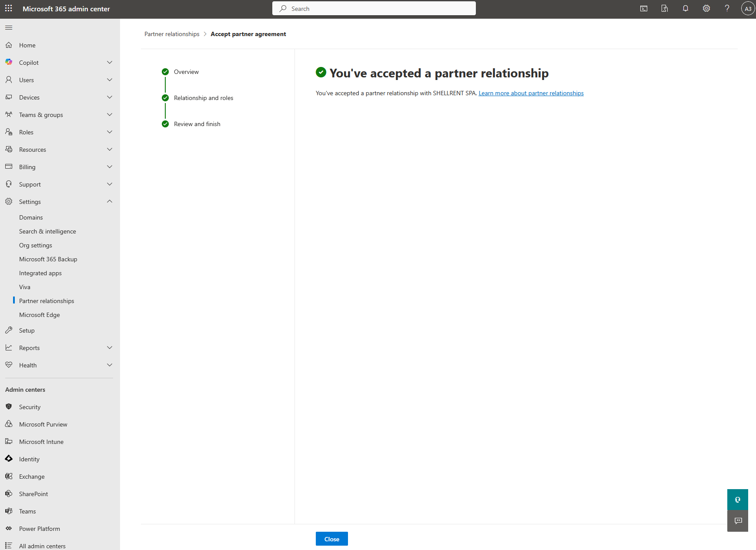Click the Close button
756x550 pixels.
point(332,539)
